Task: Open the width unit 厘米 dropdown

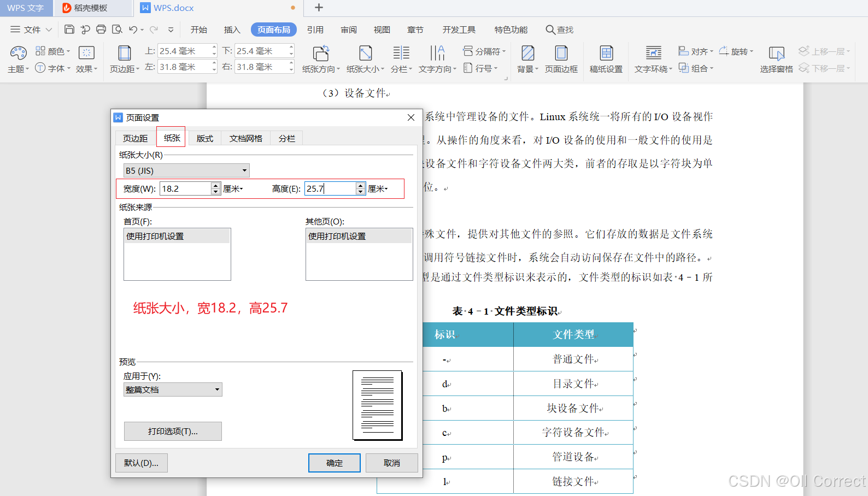Action: tap(233, 189)
